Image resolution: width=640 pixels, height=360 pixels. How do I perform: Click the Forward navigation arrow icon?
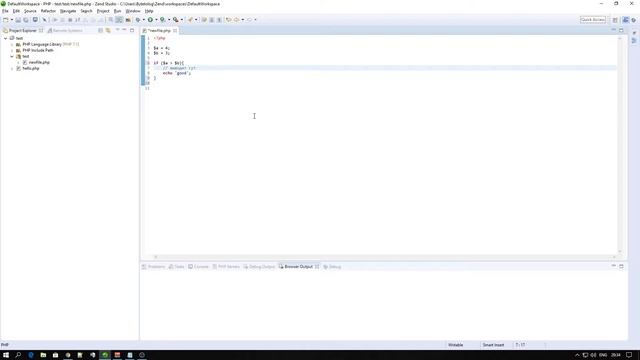[249, 20]
